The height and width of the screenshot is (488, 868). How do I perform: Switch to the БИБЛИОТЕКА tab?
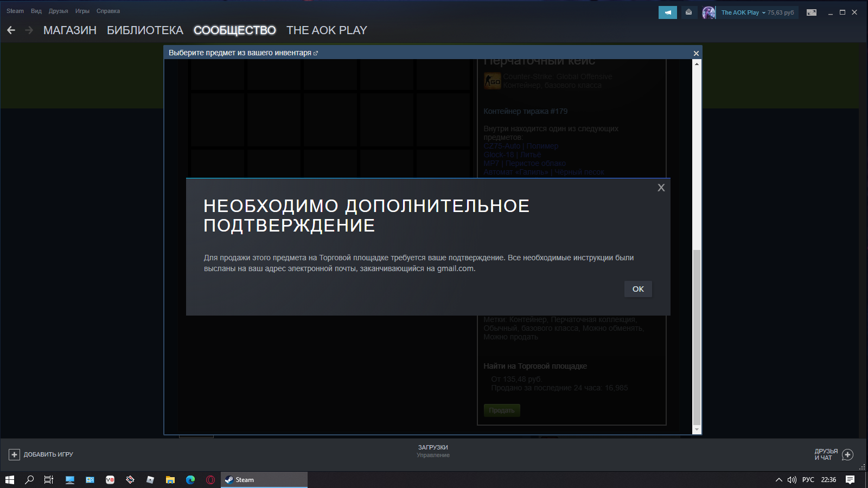[145, 30]
